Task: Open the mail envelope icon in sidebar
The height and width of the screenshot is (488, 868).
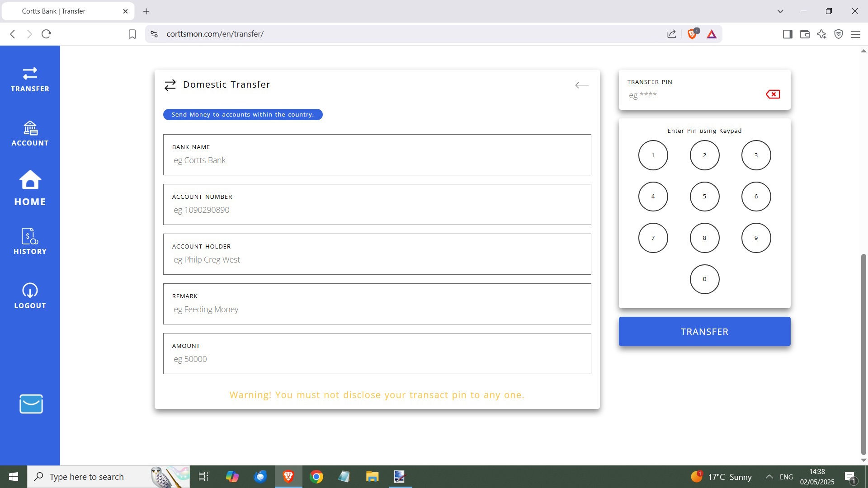Action: click(x=31, y=404)
